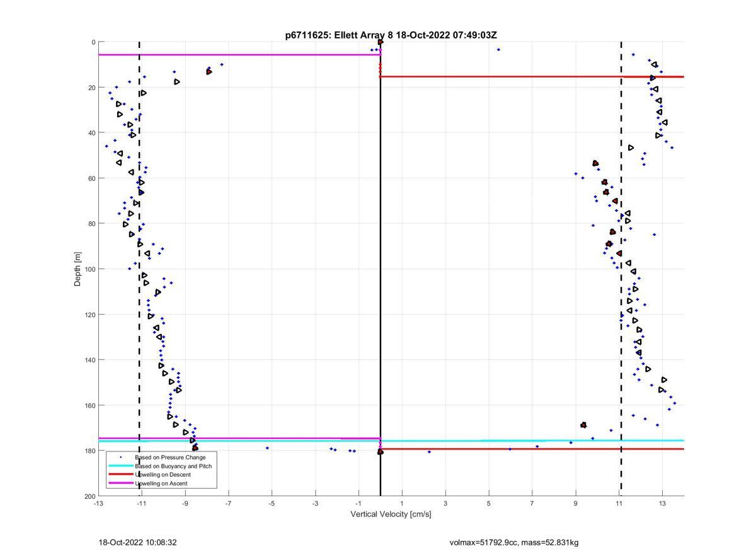Screen dimensions: 756x558
Task: Click x-axis tick label 7
Action: 532,503
